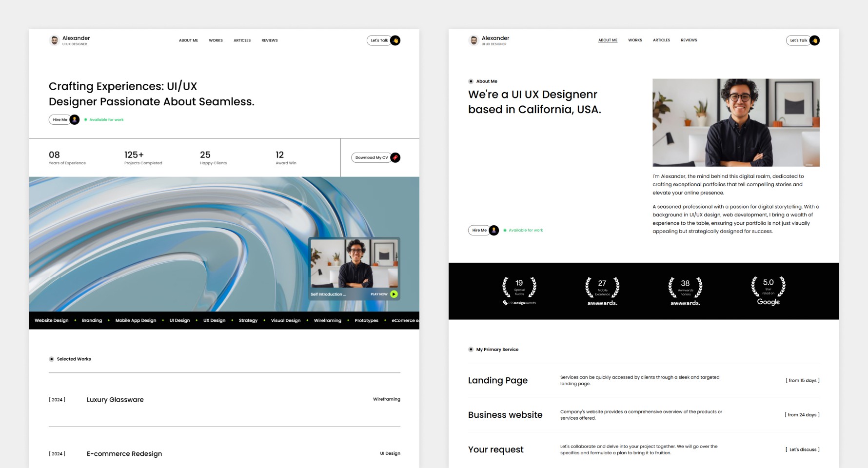Click the bullet icon beside About Me heading

pos(471,81)
